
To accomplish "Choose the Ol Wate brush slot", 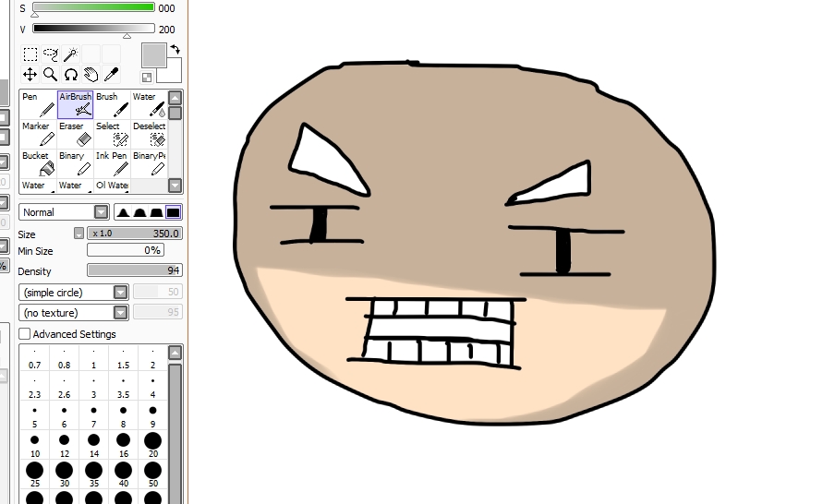I will (112, 186).
